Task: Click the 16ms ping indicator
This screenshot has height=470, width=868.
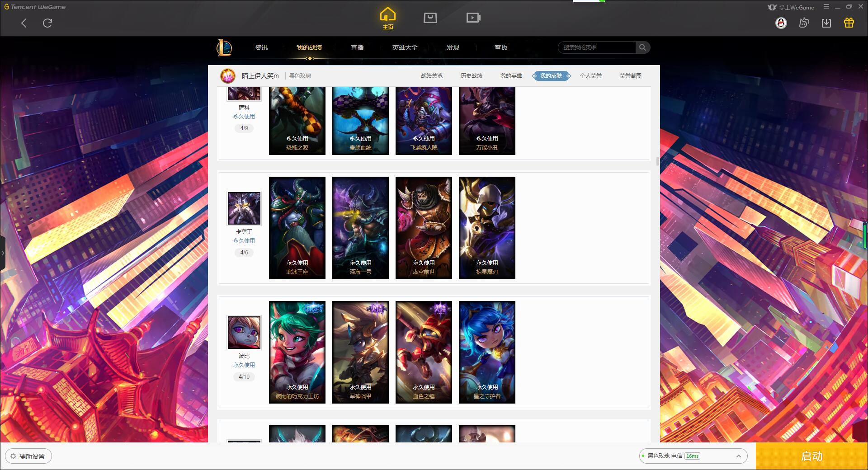Action: [692, 456]
